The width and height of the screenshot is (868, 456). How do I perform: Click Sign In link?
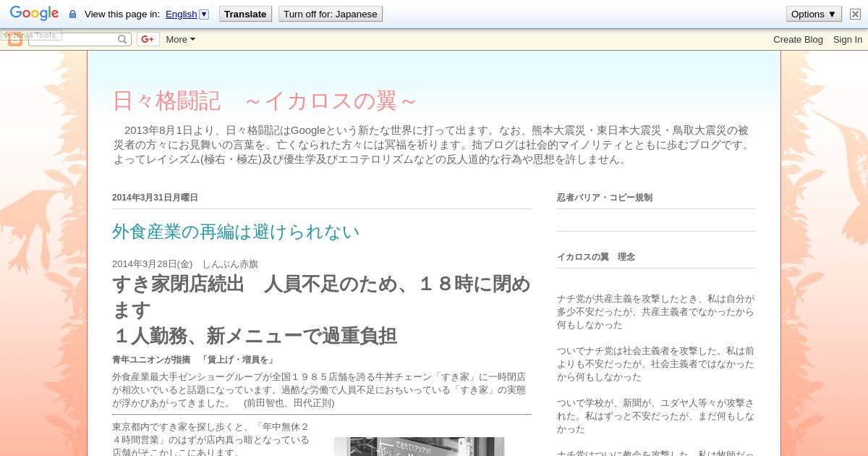[848, 39]
